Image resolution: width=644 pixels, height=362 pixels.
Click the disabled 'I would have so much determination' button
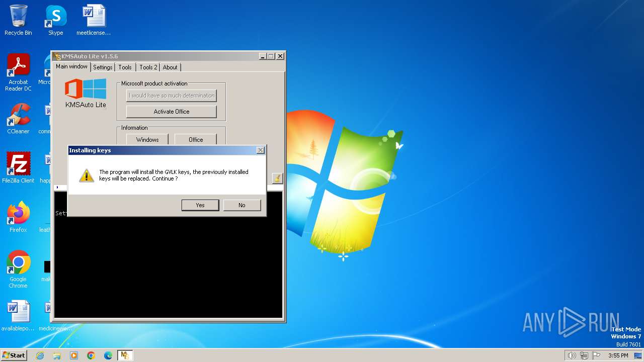tap(172, 96)
